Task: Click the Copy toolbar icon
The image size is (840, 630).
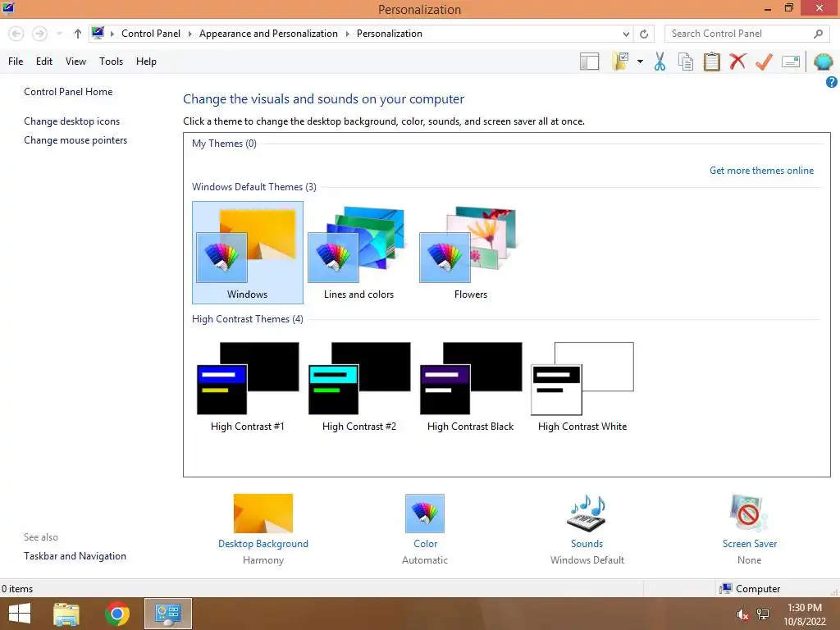Action: click(686, 62)
